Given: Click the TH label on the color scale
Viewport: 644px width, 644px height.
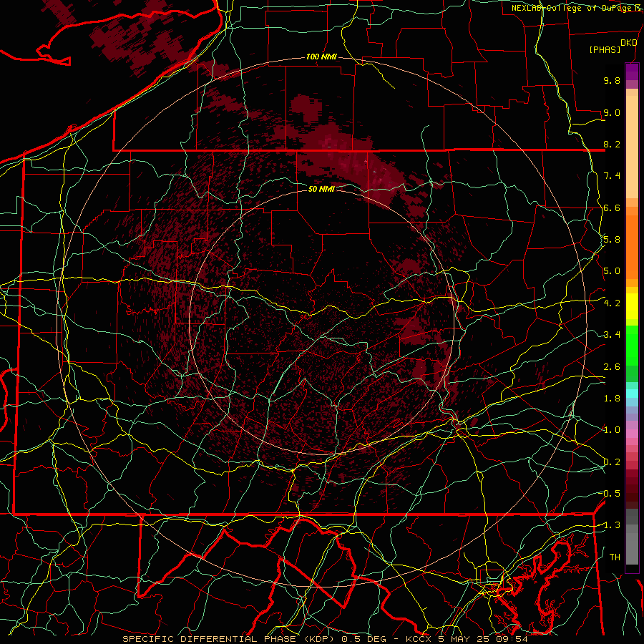Looking at the screenshot, I should pyautogui.click(x=615, y=557).
